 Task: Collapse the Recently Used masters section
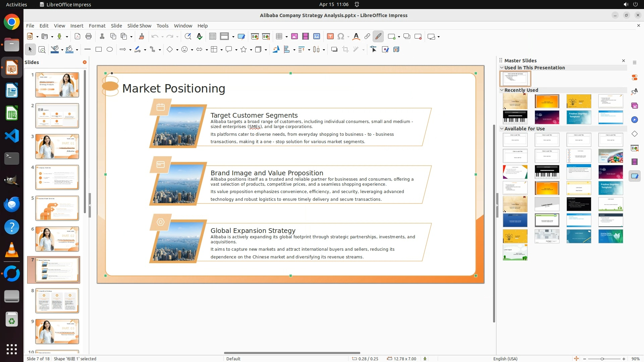(x=502, y=90)
